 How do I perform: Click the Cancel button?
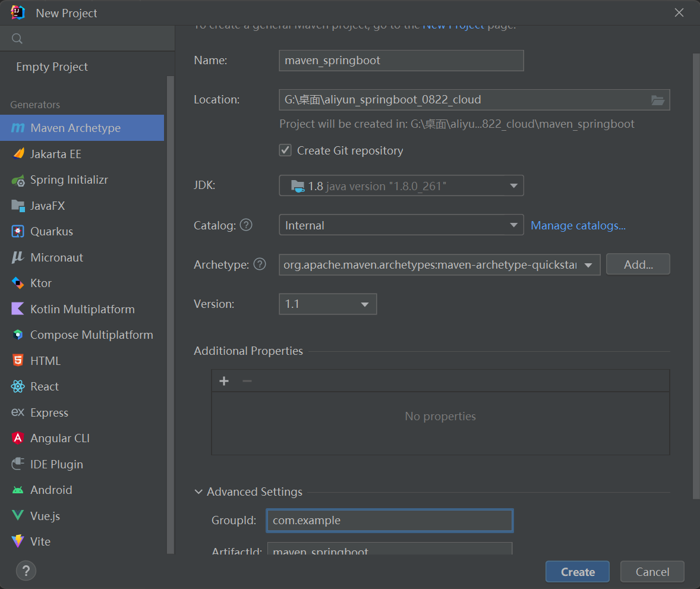pos(652,572)
